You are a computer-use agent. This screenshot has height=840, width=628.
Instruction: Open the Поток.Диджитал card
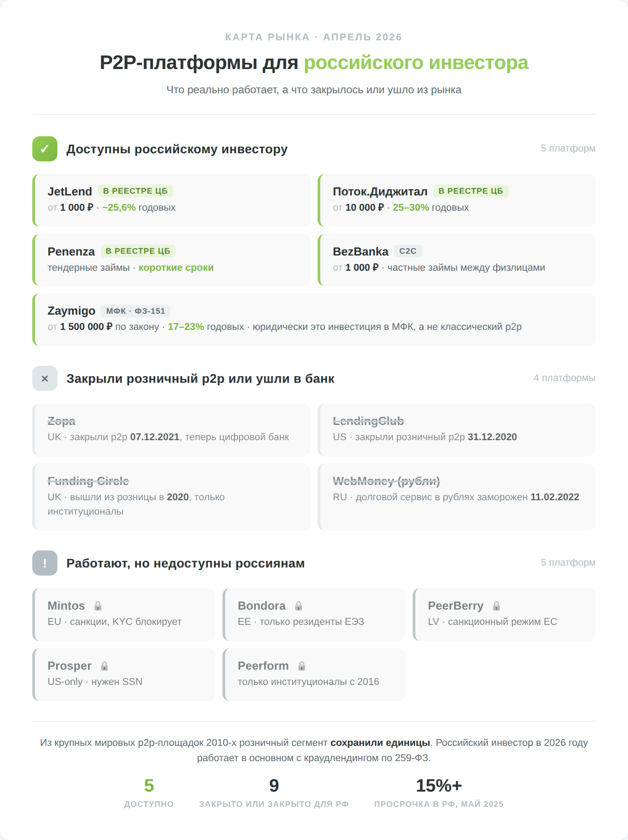pyautogui.click(x=457, y=200)
